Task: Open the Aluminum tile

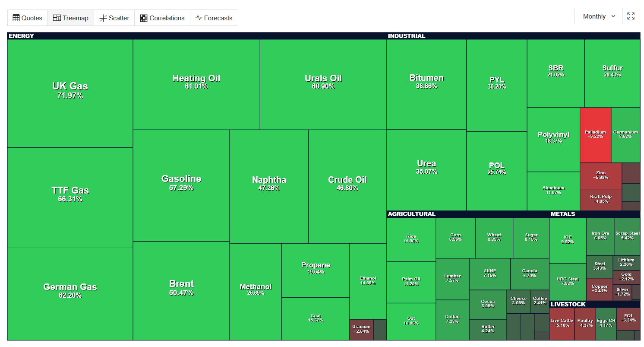Action: tap(553, 191)
